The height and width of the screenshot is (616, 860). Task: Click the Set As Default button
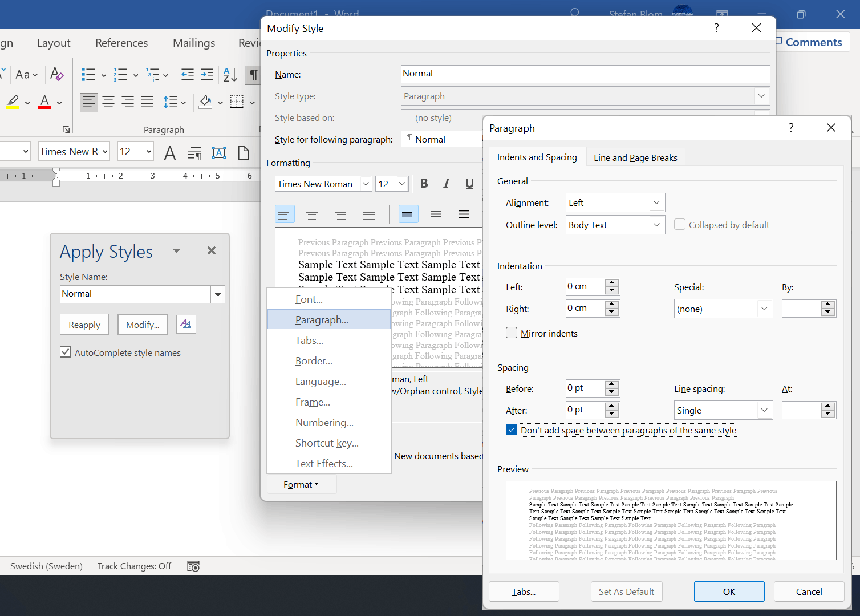click(626, 591)
